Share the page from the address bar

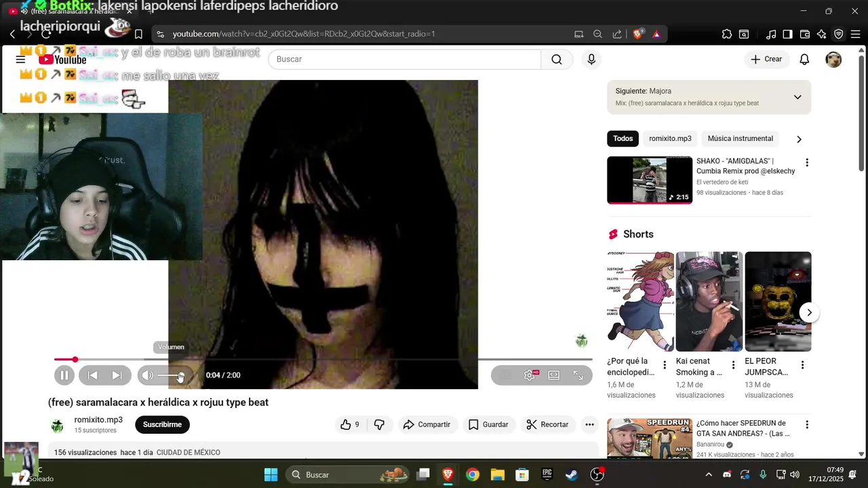[617, 34]
